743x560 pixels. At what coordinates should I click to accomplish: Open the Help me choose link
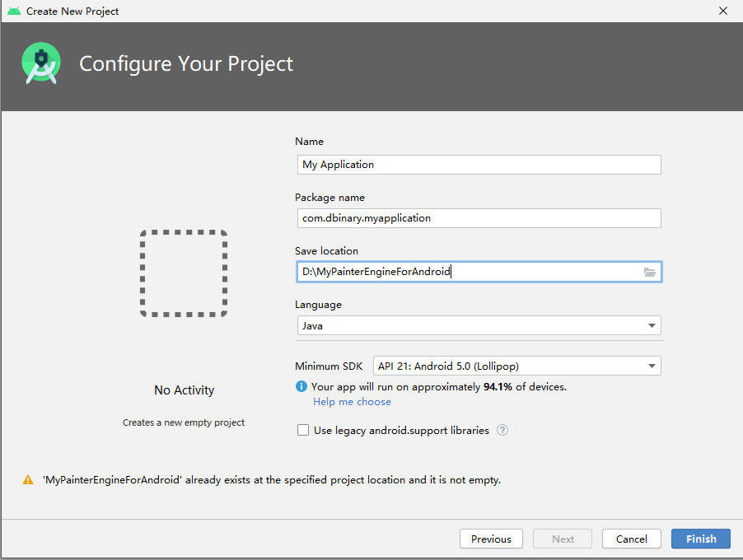pos(352,402)
